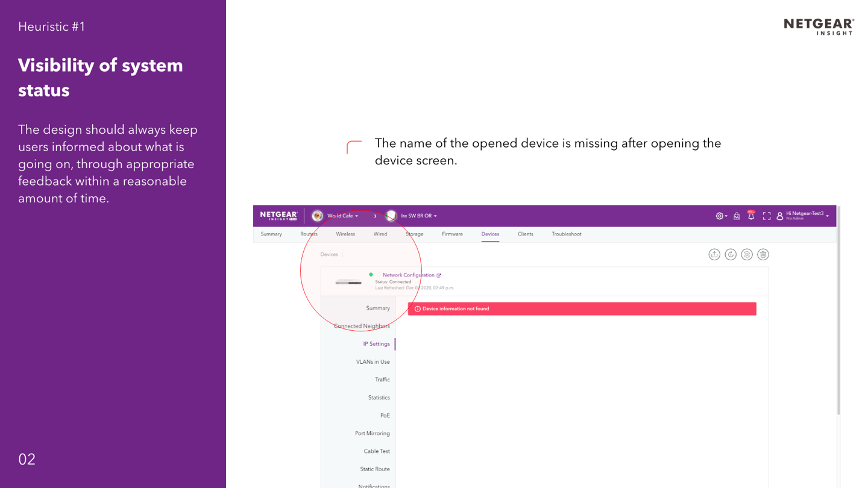
Task: Click the Netgear Insight logo in header
Action: (278, 216)
